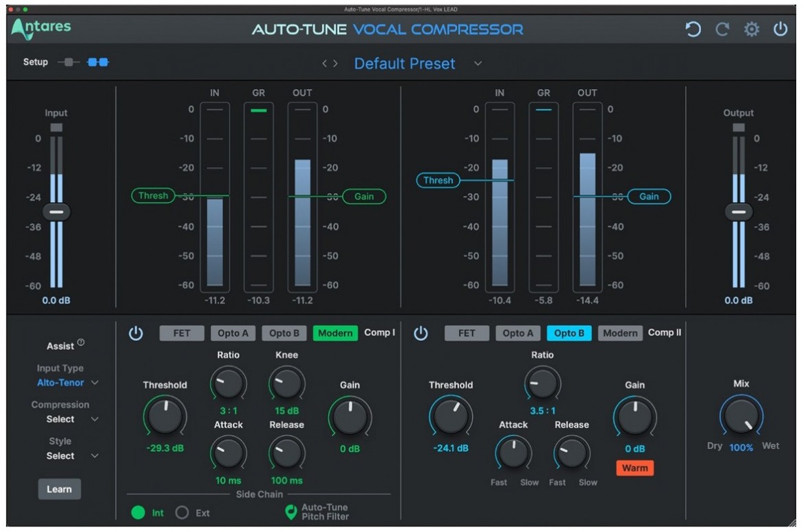Open Compression Select dropdown
Viewport: 803px width, 532px height.
[x=72, y=420]
